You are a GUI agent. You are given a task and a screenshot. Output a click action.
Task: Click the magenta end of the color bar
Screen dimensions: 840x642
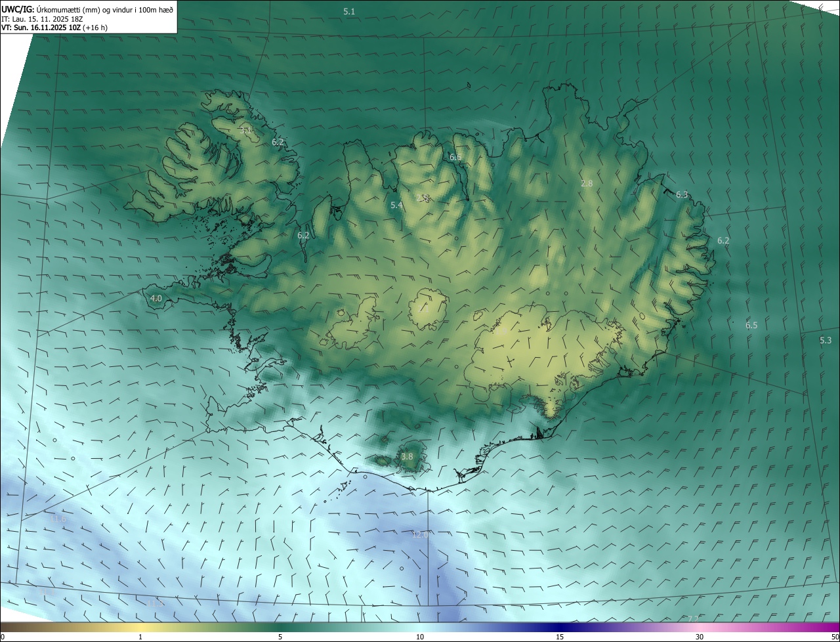click(x=827, y=627)
